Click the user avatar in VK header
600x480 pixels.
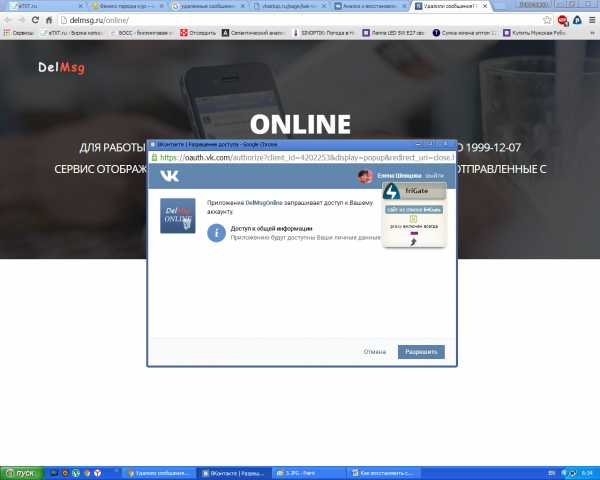pyautogui.click(x=365, y=176)
